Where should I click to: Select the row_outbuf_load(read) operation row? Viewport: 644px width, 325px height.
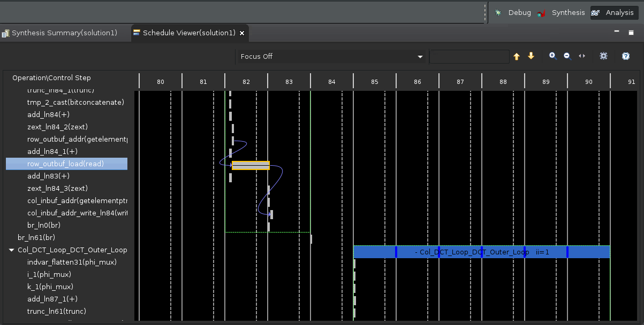pos(66,164)
